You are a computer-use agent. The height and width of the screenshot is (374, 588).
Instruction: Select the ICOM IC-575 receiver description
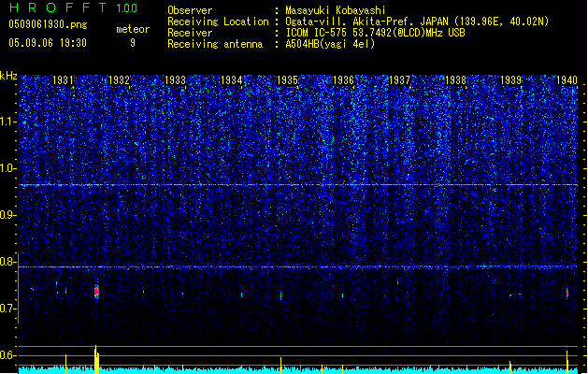[376, 33]
